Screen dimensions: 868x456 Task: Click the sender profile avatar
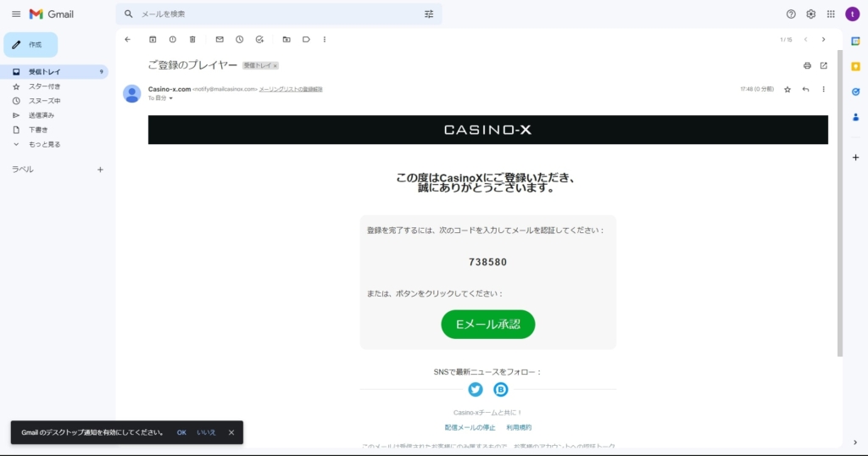pyautogui.click(x=131, y=93)
